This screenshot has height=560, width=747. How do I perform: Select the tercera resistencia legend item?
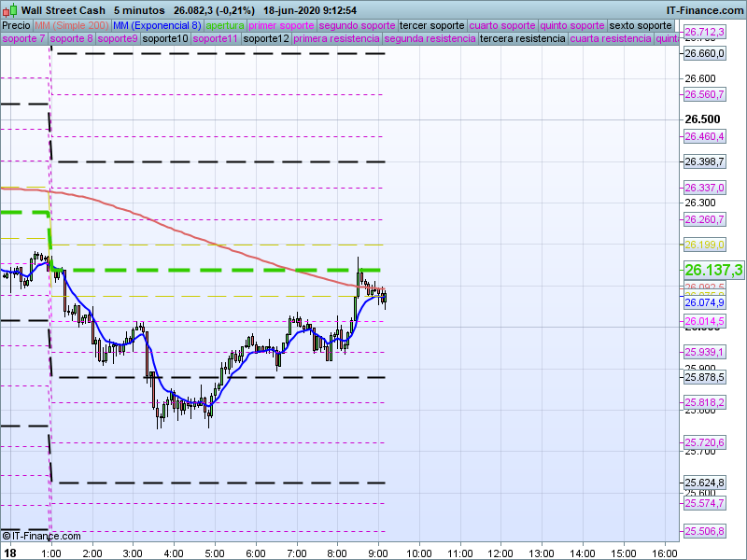pos(522,39)
